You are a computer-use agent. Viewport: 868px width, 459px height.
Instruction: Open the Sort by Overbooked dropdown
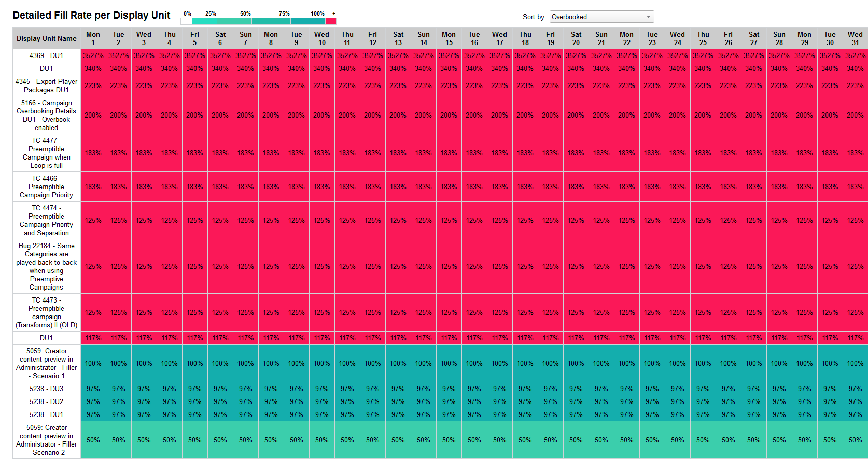(601, 17)
